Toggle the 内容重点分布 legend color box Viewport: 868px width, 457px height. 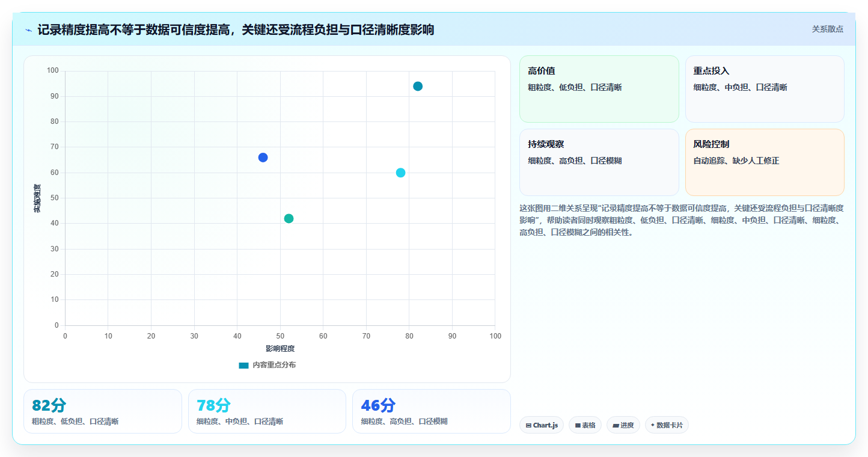click(x=243, y=366)
